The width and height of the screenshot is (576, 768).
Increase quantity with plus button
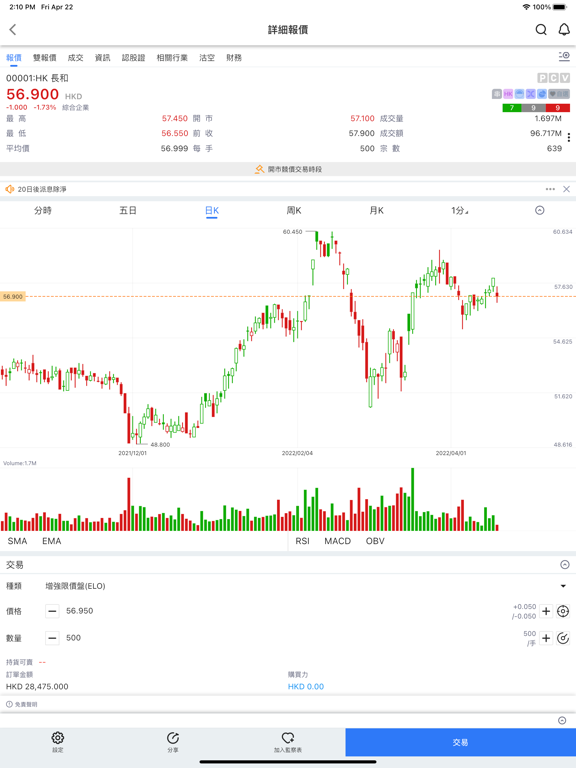pos(546,638)
